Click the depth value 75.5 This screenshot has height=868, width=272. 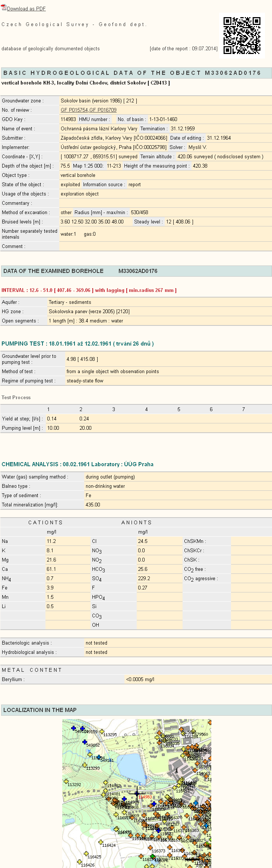[65, 166]
